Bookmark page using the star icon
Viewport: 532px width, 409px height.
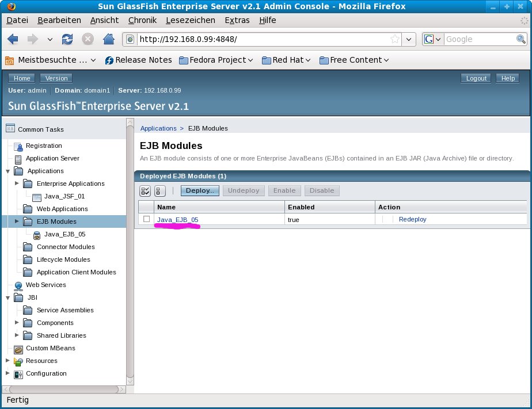pos(394,39)
